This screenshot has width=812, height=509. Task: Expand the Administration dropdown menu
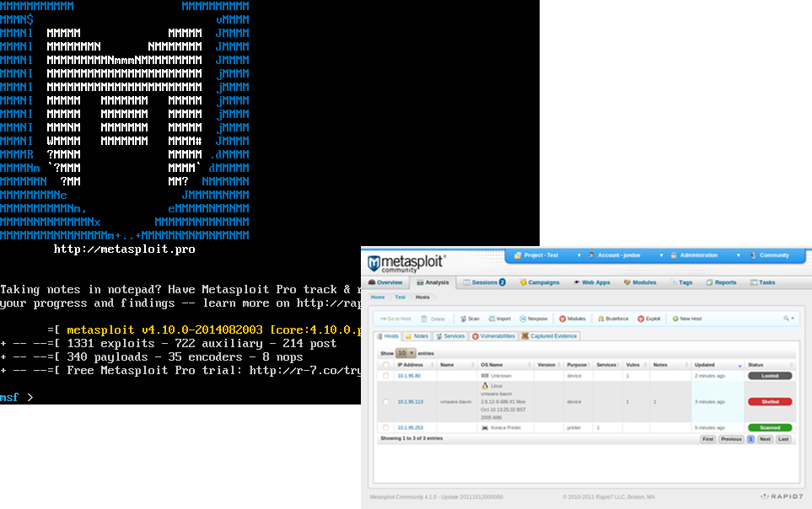coord(705,255)
